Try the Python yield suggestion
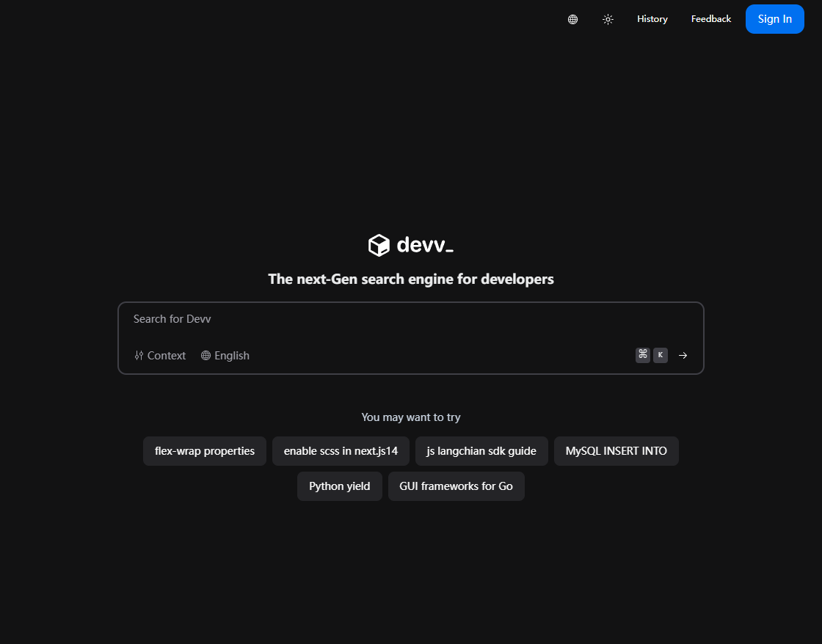The image size is (822, 644). coord(339,486)
